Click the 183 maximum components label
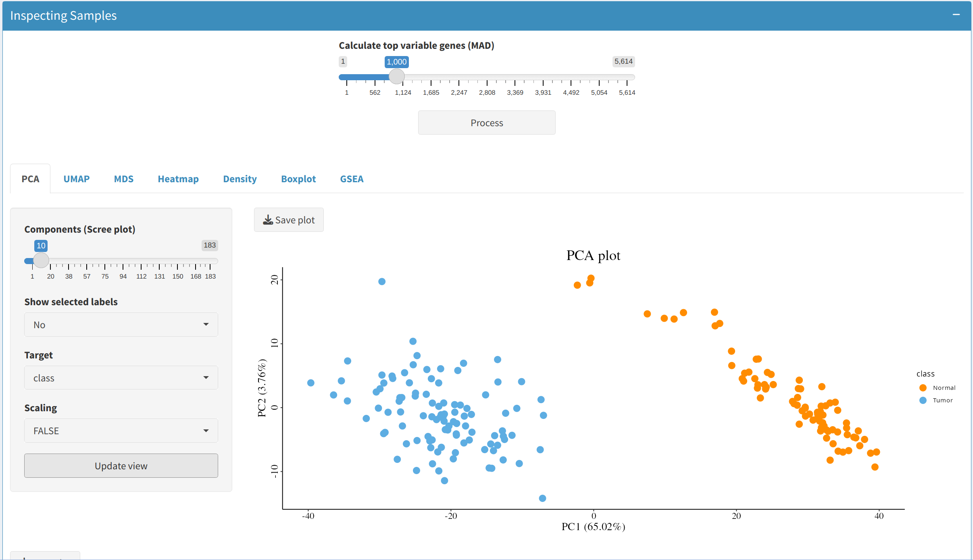 pos(209,245)
